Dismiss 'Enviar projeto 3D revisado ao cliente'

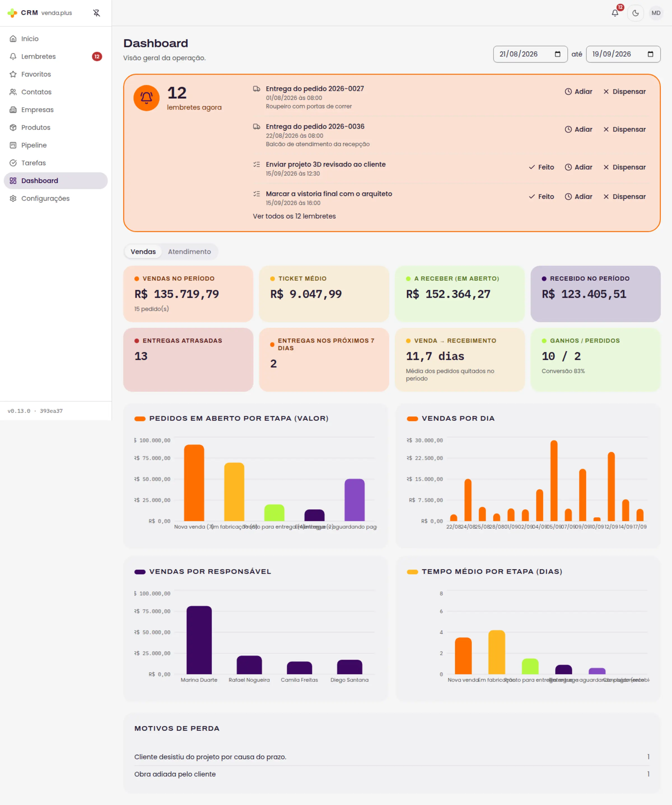[624, 167]
